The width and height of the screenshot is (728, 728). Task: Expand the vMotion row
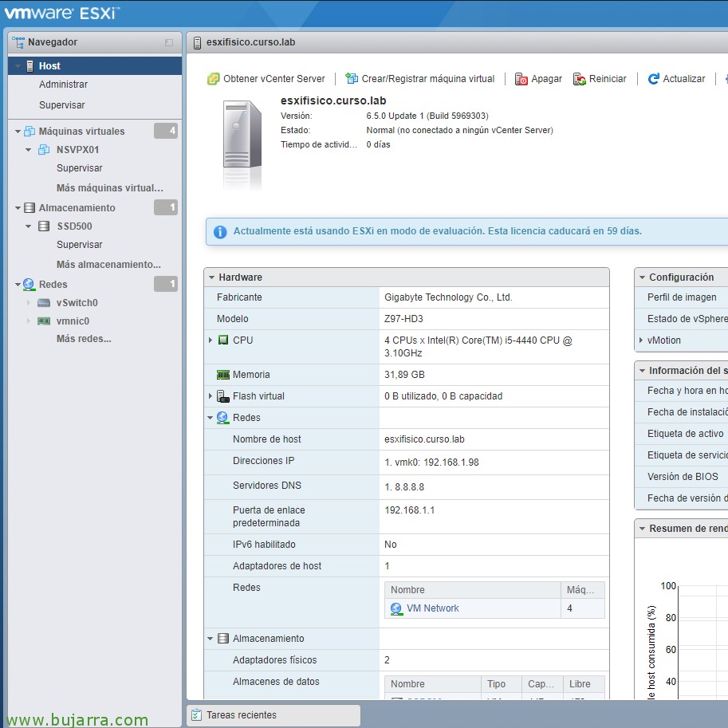641,340
